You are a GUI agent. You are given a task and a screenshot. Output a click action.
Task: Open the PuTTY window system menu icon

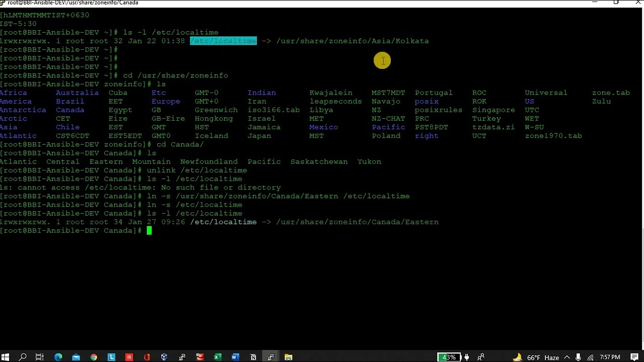click(x=3, y=3)
